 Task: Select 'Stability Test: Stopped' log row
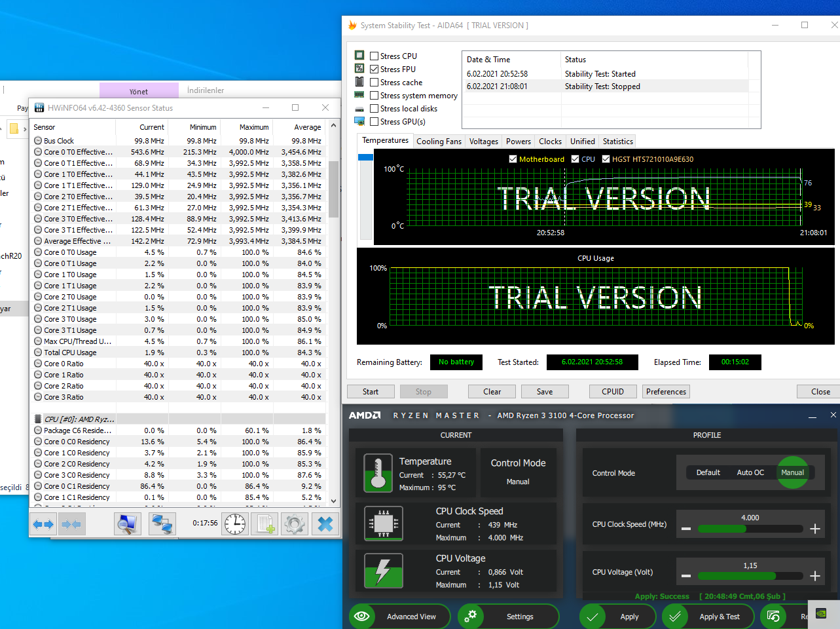tap(606, 86)
